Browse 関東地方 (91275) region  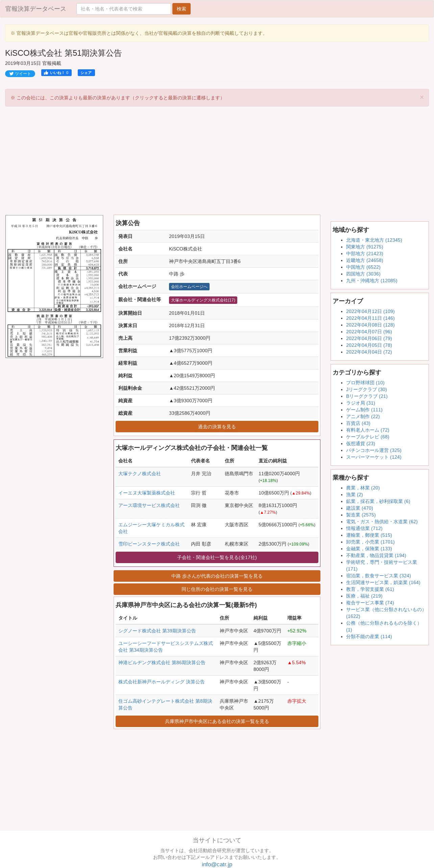[364, 247]
